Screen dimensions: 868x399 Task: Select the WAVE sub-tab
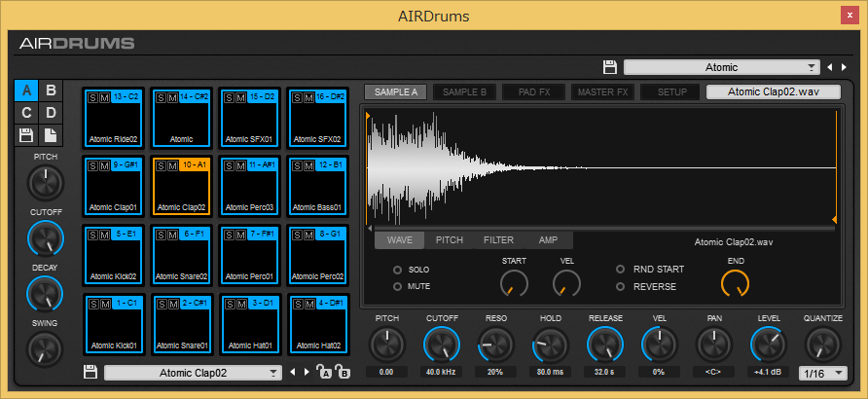[400, 240]
